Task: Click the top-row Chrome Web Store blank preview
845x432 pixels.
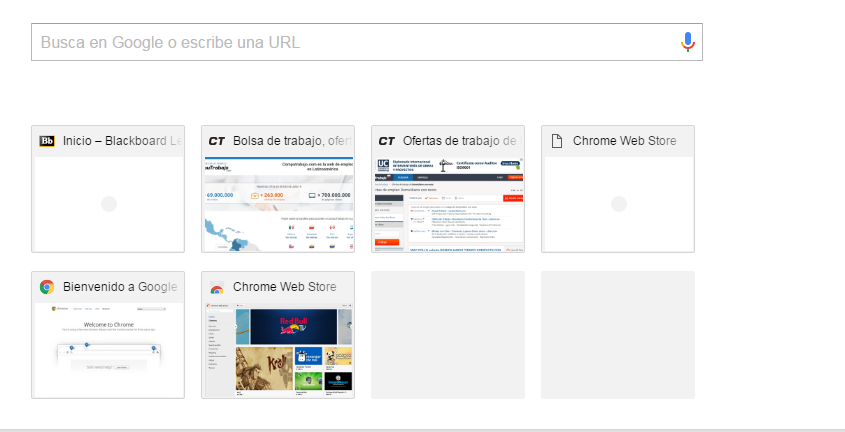Action: click(x=618, y=205)
